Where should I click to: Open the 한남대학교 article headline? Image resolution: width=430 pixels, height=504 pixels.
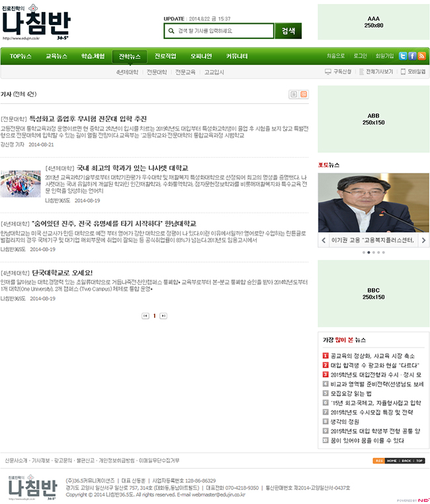(x=114, y=224)
